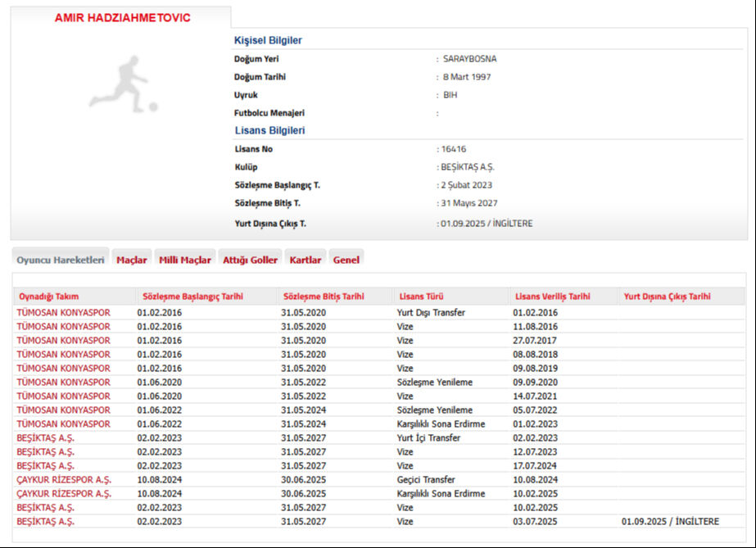Switch to the Maçlar tab
Screen dimensions: 756x548
click(x=132, y=260)
